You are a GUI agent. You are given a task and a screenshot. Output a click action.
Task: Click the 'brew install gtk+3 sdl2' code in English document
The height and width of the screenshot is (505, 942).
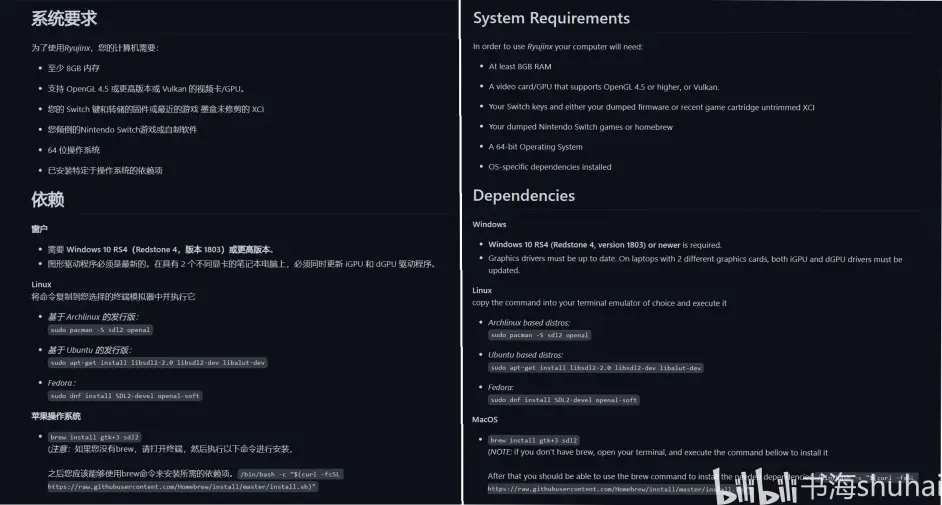pyautogui.click(x=533, y=440)
